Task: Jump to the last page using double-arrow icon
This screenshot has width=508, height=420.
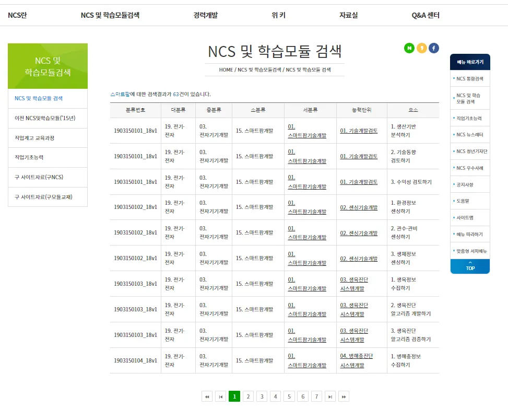Action: pos(344,396)
